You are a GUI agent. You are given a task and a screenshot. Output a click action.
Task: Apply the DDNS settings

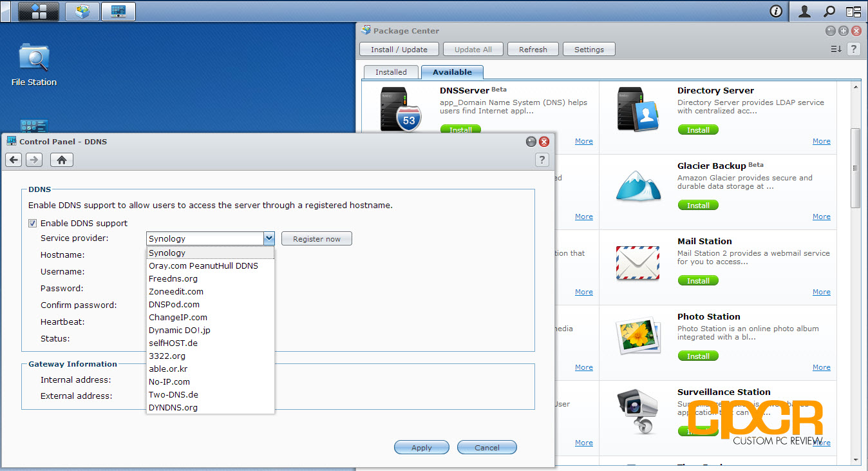click(422, 448)
